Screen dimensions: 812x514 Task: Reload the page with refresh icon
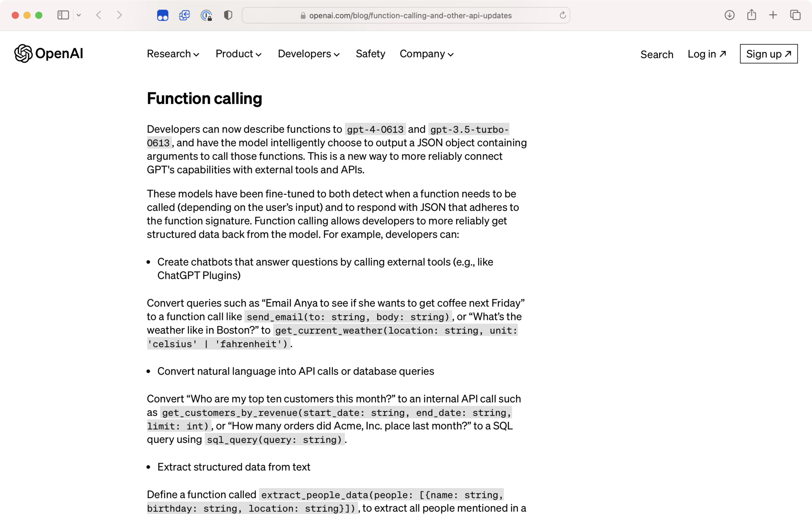coord(563,15)
